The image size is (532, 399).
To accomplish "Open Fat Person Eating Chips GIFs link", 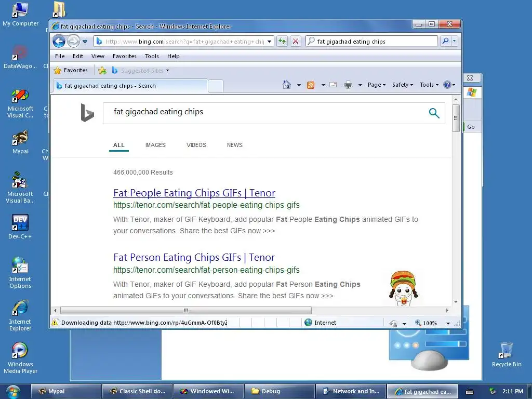I will click(x=194, y=258).
